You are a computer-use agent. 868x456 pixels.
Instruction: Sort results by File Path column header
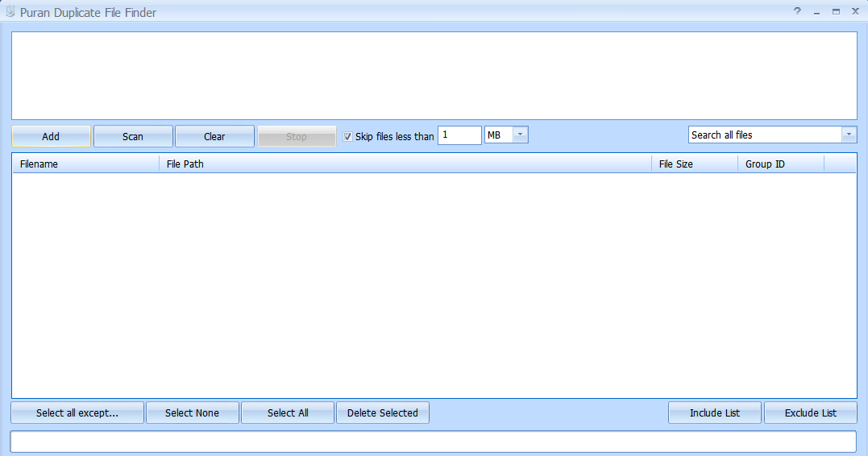tap(405, 164)
